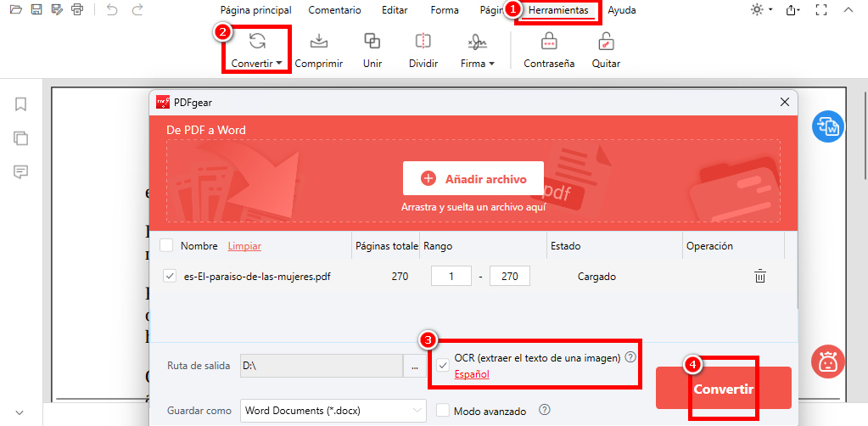Select the Dividir split tool
The image size is (868, 426).
(423, 50)
